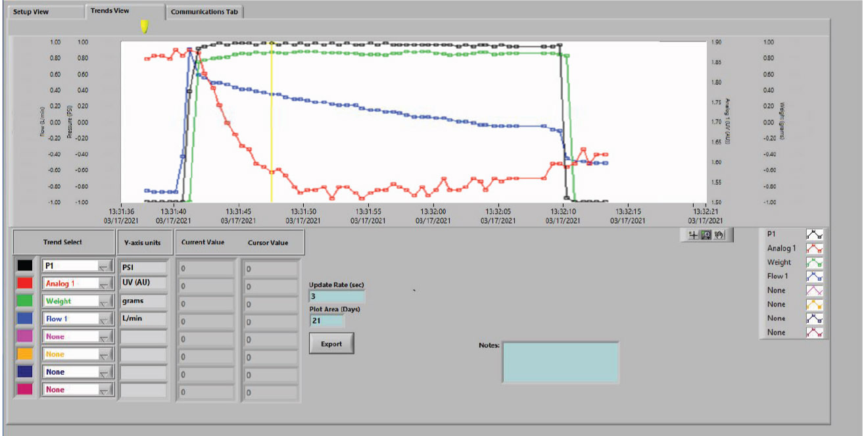Select the pan hand tool beside the zoom icon
868x436 pixels.
coord(717,235)
